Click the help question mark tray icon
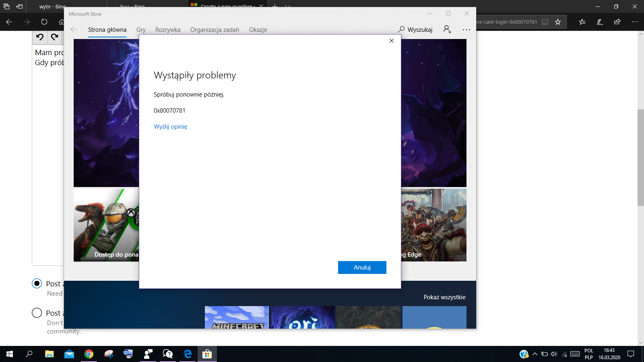Image resolution: width=644 pixels, height=362 pixels. tap(524, 354)
